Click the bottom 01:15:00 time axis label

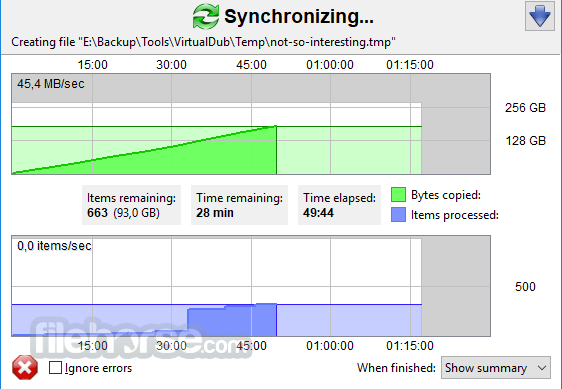coord(410,346)
